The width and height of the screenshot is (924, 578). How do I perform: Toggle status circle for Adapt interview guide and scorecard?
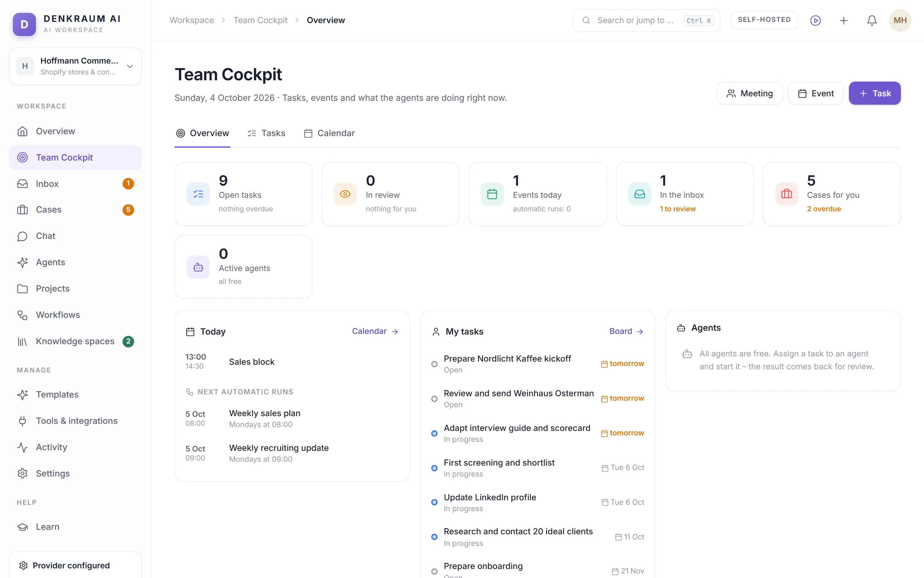[x=434, y=433]
